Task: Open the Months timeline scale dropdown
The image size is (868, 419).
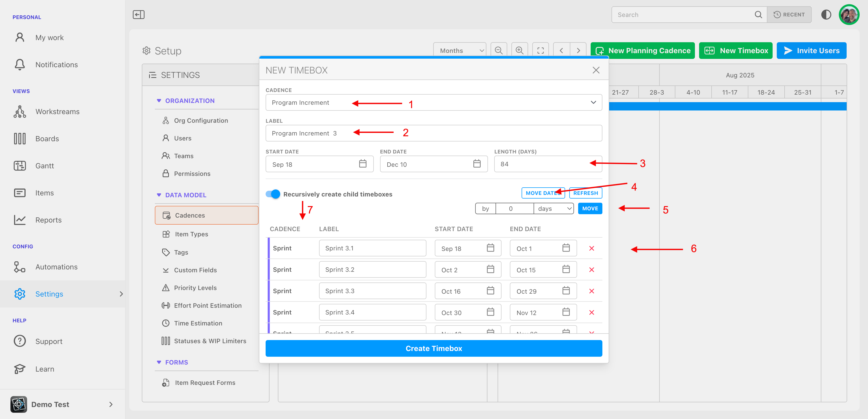Action: (x=460, y=51)
